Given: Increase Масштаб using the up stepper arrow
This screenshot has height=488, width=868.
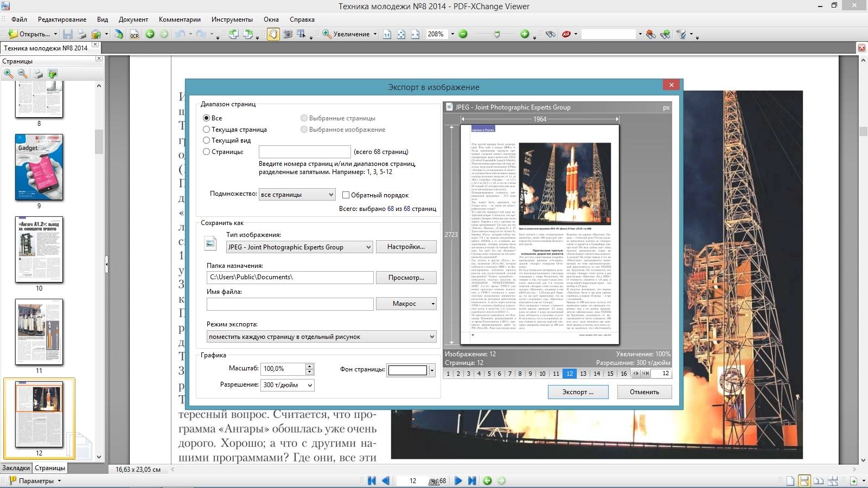Looking at the screenshot, I should click(309, 366).
